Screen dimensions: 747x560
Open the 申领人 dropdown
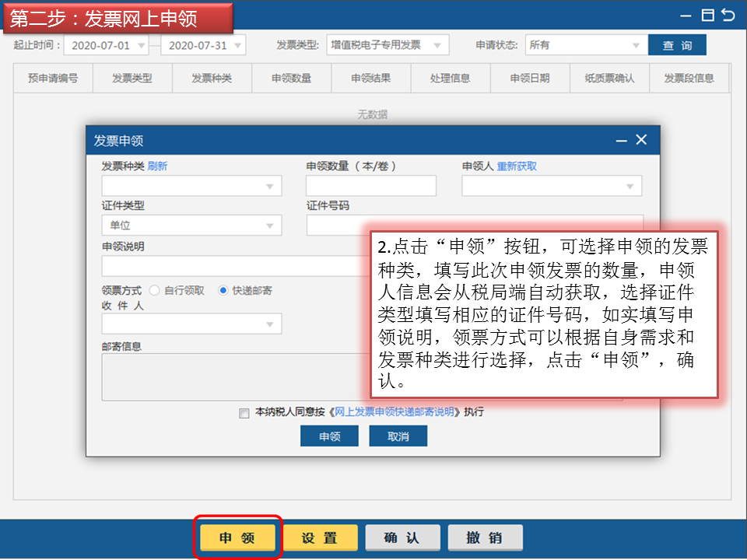(552, 186)
